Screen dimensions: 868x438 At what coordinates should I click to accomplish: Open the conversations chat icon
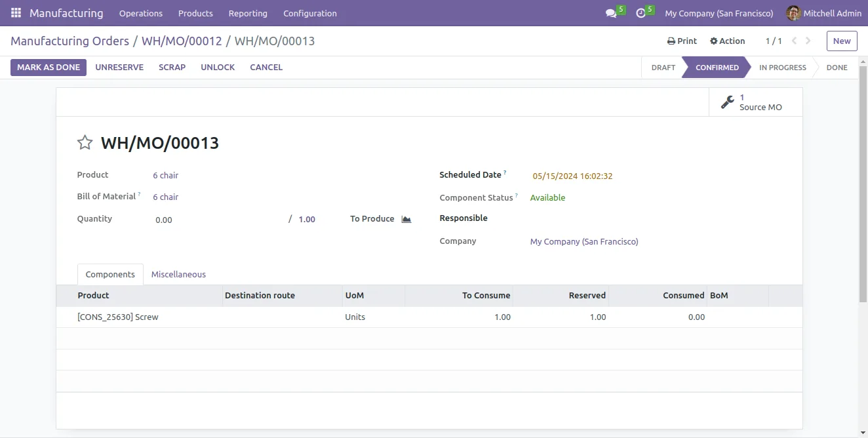(611, 13)
